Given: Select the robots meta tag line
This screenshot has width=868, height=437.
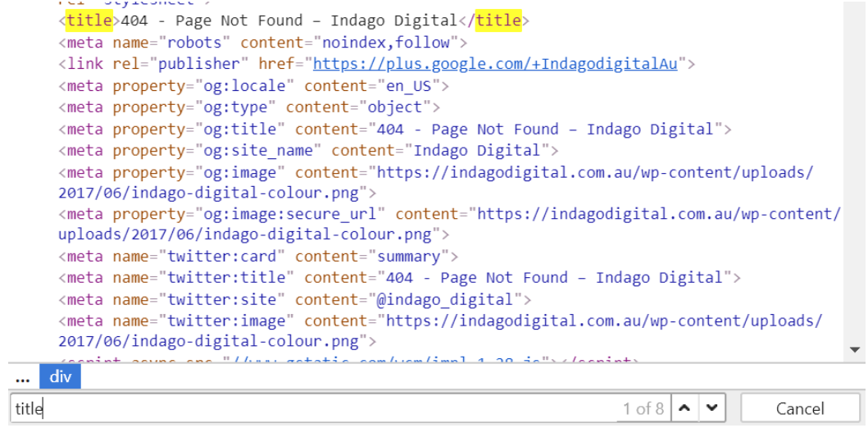Looking at the screenshot, I should point(263,42).
